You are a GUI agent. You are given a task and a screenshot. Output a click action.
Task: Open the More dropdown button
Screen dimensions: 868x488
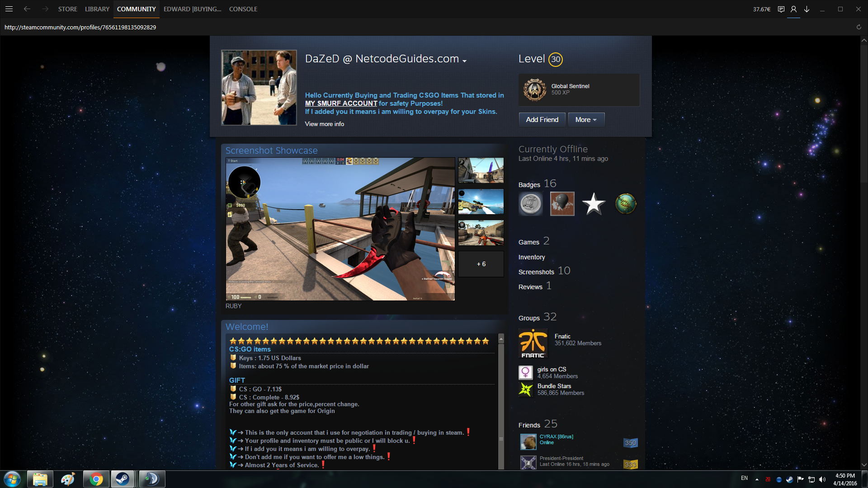click(x=586, y=120)
